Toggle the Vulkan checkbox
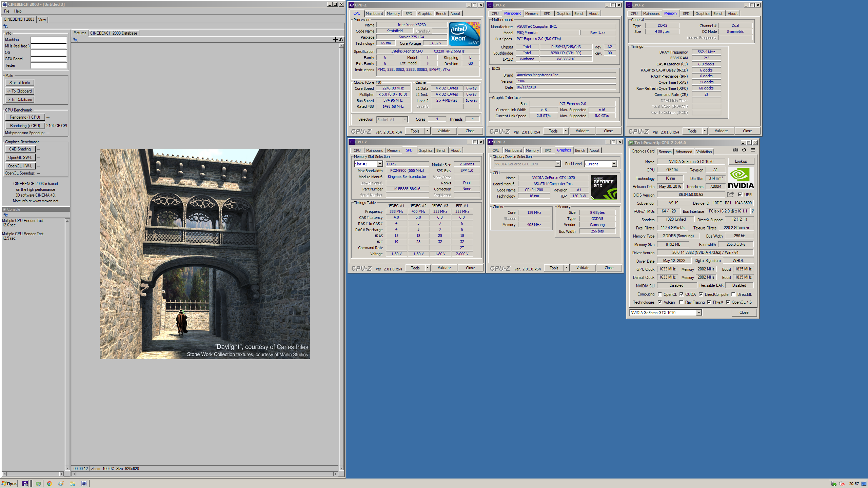868x488 pixels. point(660,302)
